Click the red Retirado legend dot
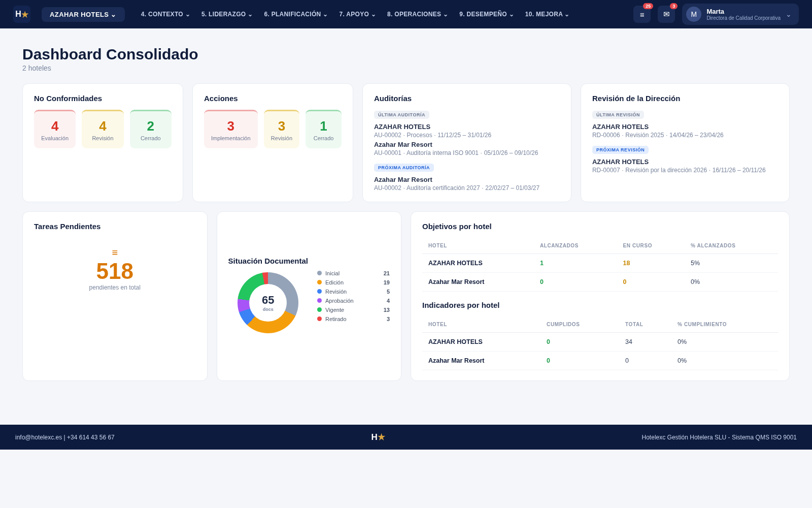The image size is (812, 508). click(x=320, y=319)
